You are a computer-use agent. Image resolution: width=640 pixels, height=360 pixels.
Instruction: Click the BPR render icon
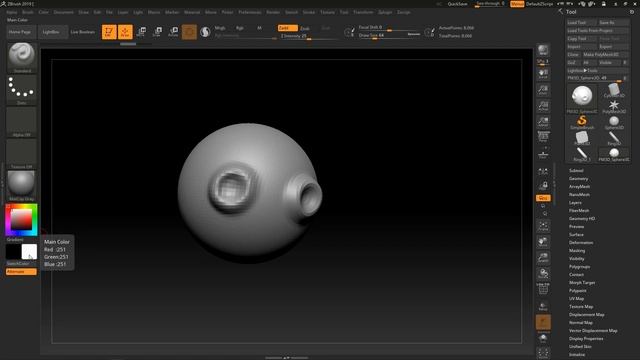(543, 50)
